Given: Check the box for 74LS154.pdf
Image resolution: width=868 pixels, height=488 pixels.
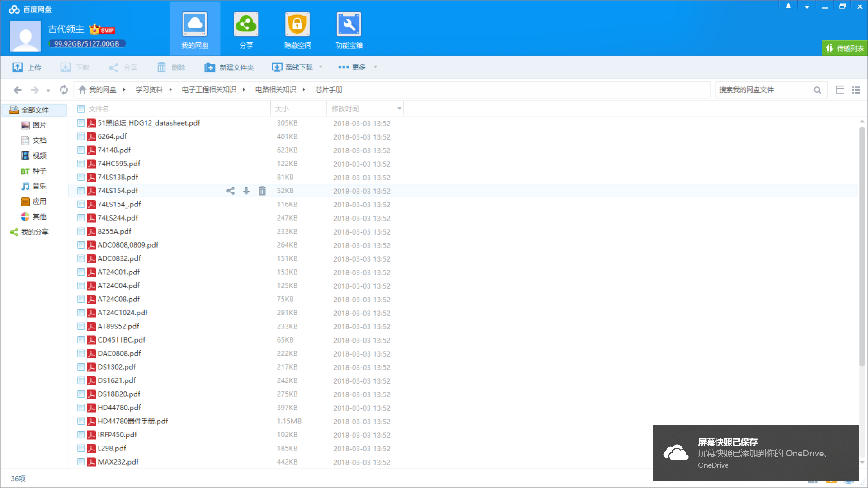Looking at the screenshot, I should point(81,191).
